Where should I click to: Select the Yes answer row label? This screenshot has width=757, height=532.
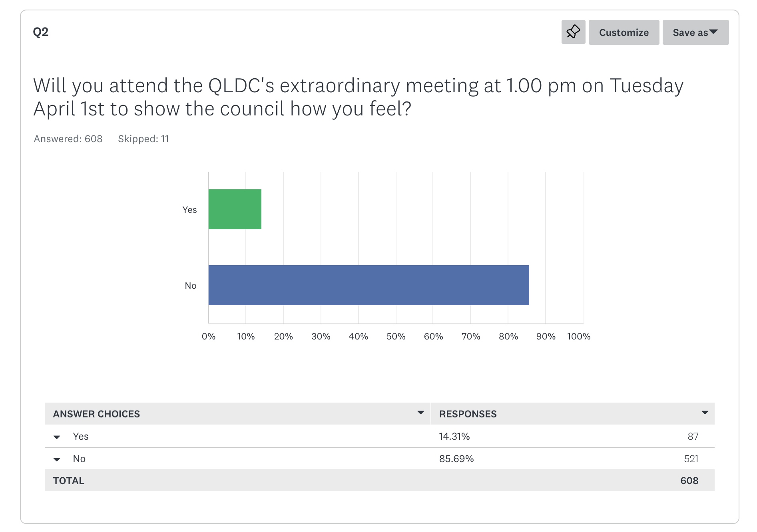coord(81,437)
